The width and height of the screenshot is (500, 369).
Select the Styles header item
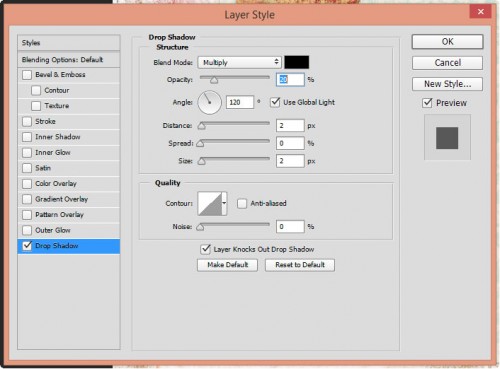(69, 43)
